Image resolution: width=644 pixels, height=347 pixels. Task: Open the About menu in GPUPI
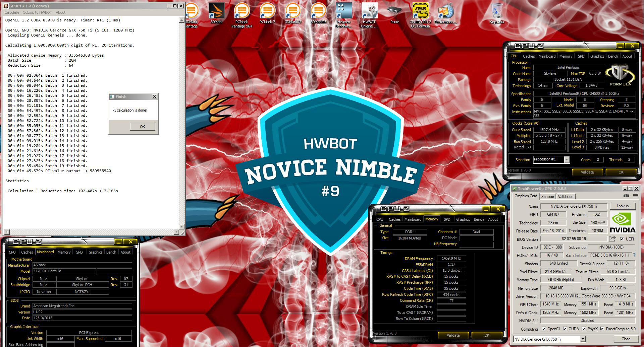pos(61,12)
